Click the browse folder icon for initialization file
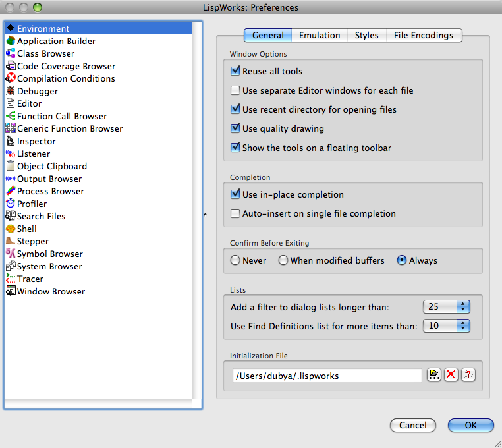Screen dimensions: 502x448 tap(434, 375)
